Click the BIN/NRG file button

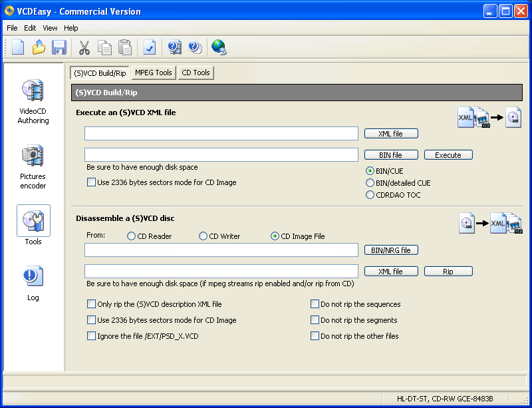click(x=391, y=250)
